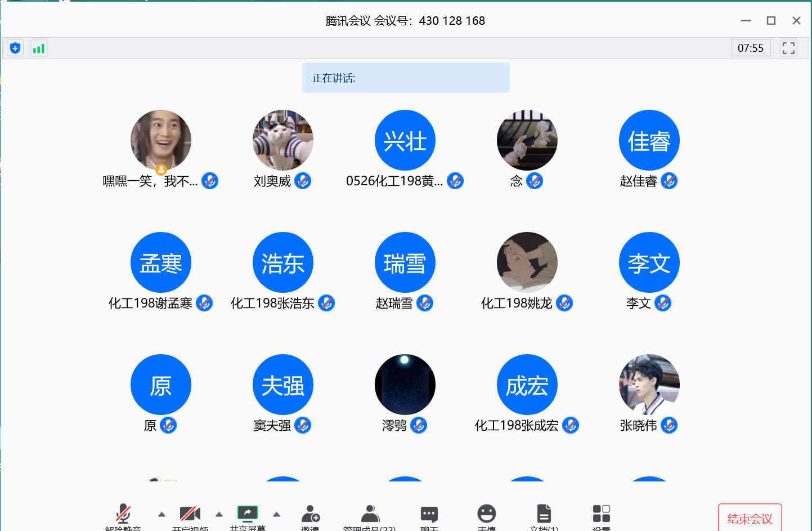Start screen sharing with the green icon
This screenshot has width=812, height=531.
pyautogui.click(x=248, y=512)
